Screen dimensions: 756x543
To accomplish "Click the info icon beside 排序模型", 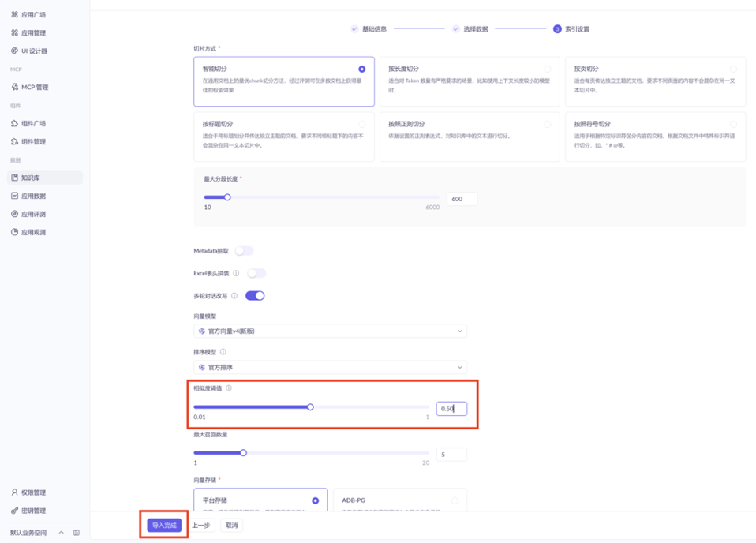I will coord(223,352).
